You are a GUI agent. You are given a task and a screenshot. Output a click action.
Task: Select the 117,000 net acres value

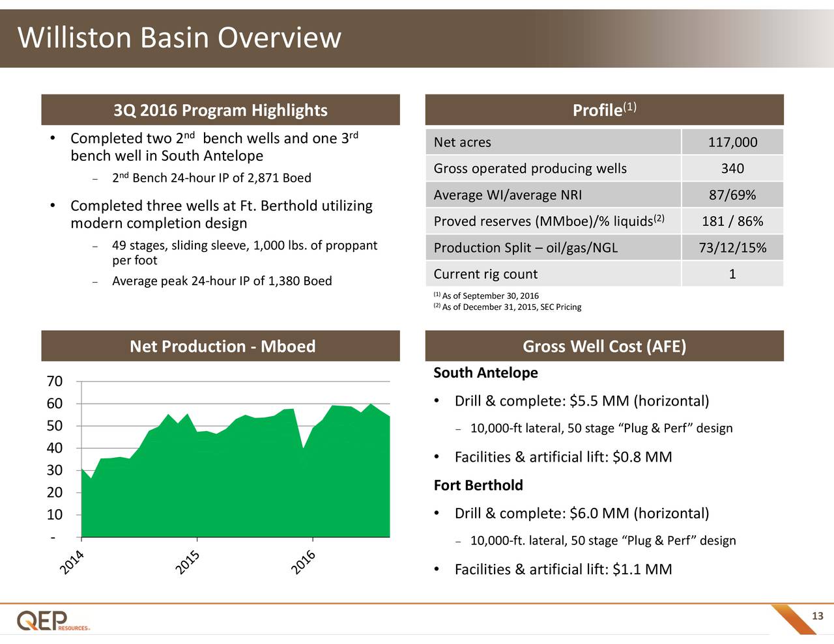(x=732, y=142)
